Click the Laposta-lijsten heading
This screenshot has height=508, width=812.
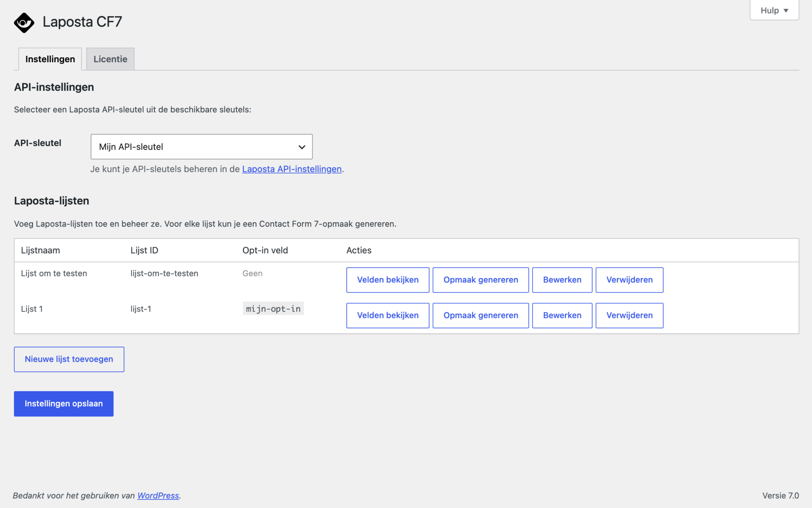click(x=52, y=201)
